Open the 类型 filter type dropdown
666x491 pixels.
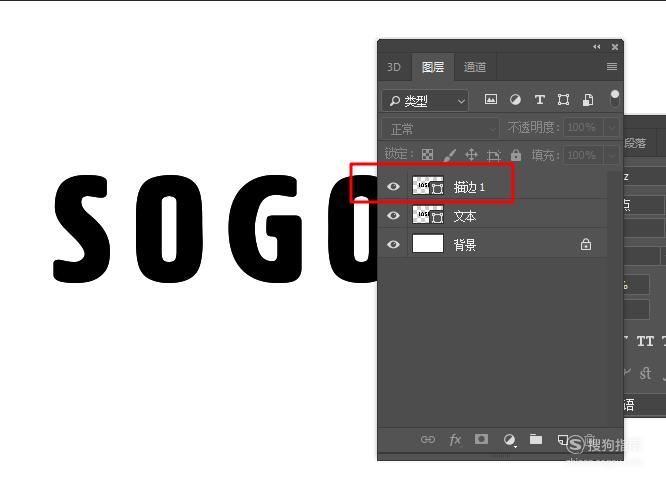(x=425, y=101)
